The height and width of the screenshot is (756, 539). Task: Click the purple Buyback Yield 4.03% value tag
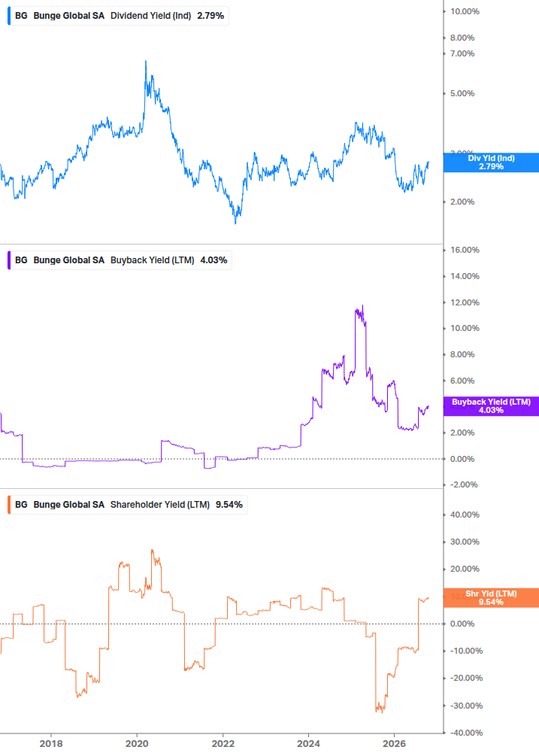click(491, 406)
